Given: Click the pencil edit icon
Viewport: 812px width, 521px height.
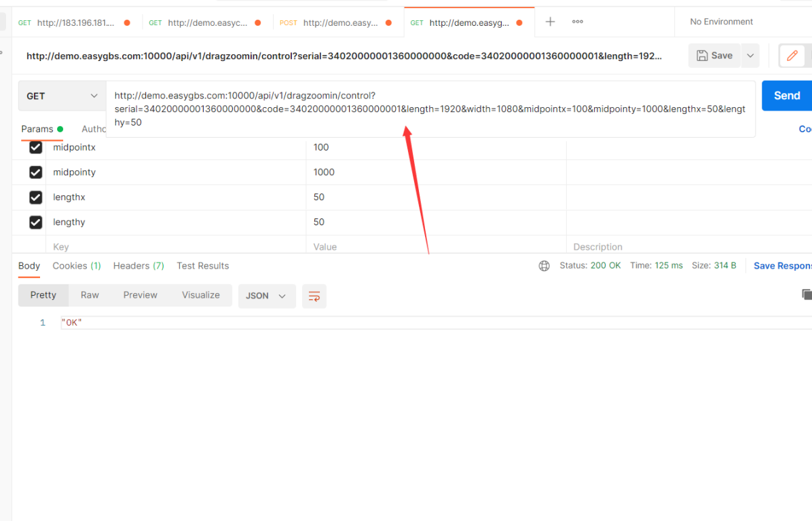Looking at the screenshot, I should (792, 56).
